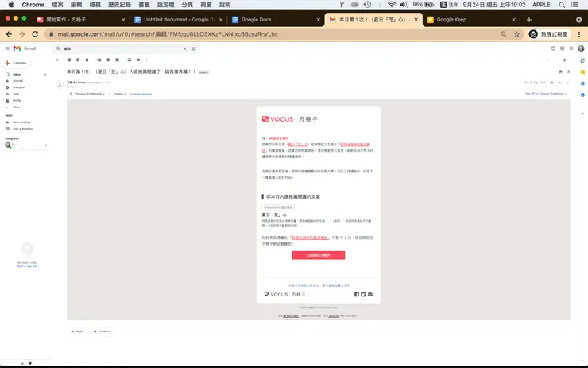Open the Google account avatar

pyautogui.click(x=581, y=48)
